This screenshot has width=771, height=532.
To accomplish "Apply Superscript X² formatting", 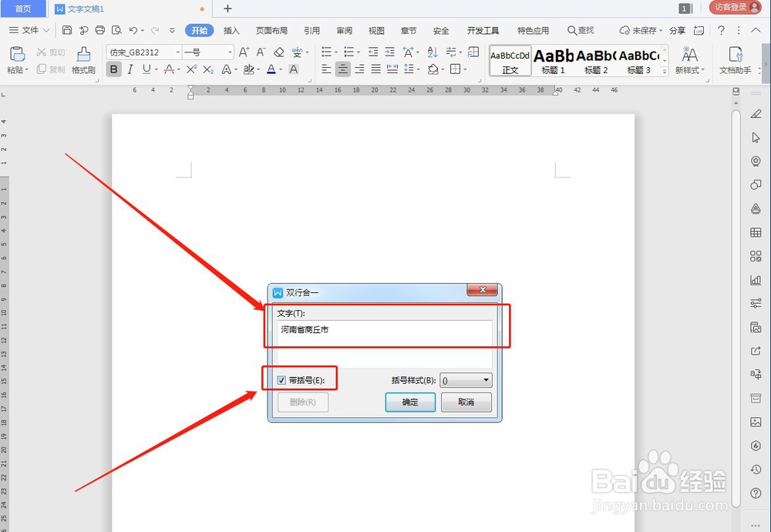I will [x=191, y=69].
